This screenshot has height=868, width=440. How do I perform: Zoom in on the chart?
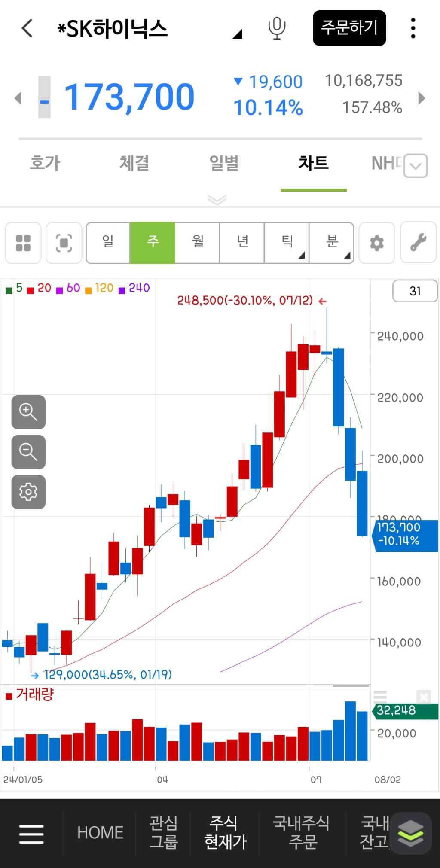28,412
